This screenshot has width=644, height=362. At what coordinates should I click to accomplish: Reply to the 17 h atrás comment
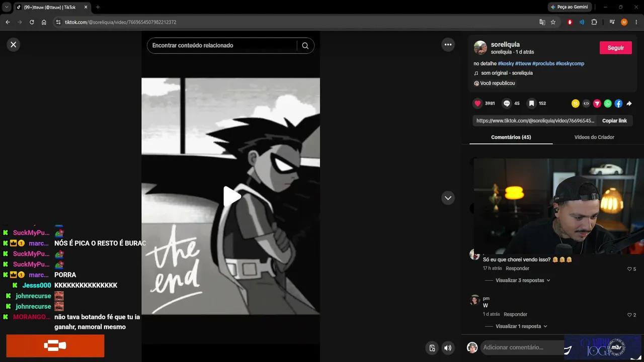pos(517,268)
